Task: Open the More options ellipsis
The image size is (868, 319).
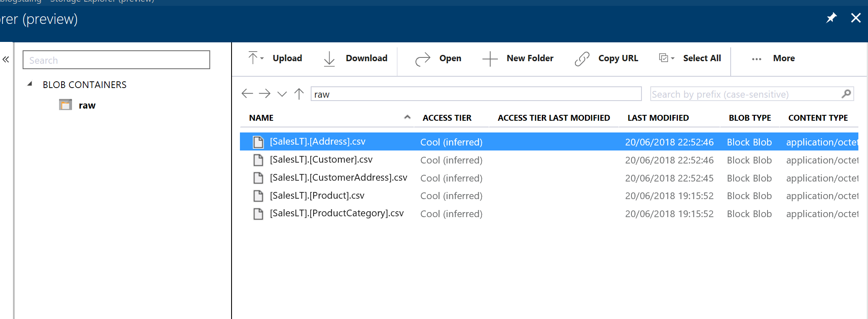Action: [757, 59]
